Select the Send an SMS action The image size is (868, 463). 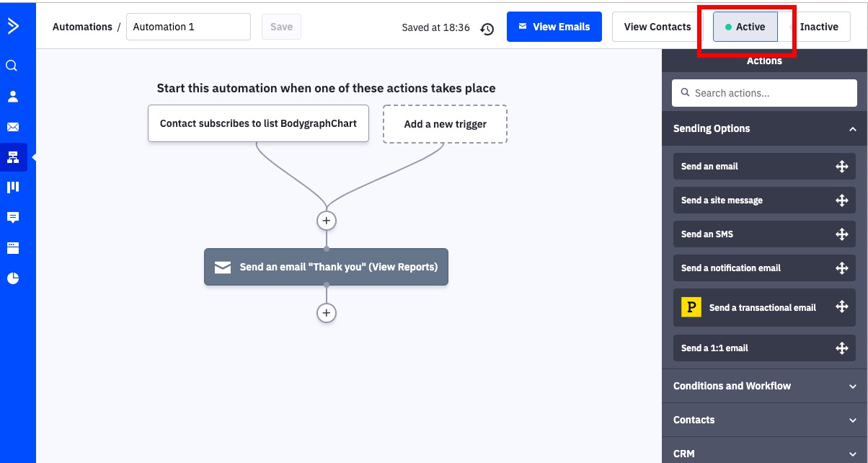tap(764, 234)
